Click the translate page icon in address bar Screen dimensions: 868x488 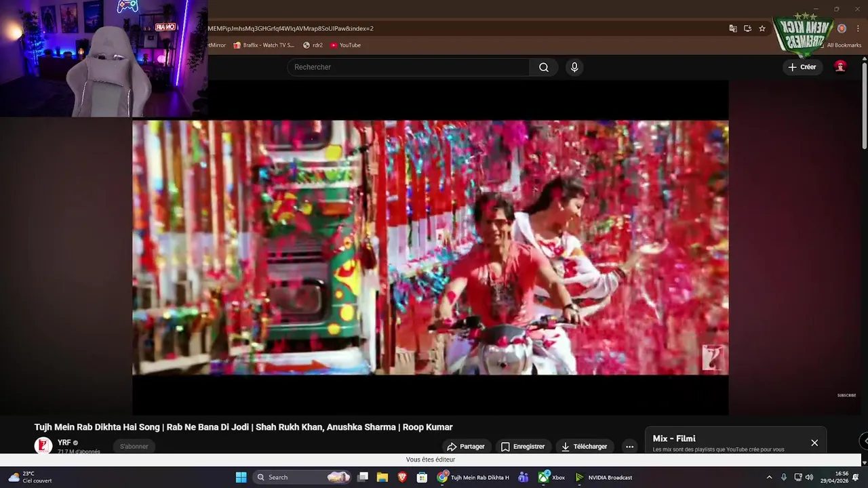733,28
